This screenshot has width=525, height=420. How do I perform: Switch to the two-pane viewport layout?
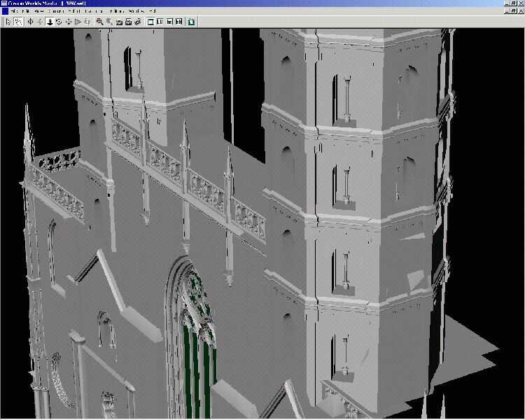click(x=160, y=22)
